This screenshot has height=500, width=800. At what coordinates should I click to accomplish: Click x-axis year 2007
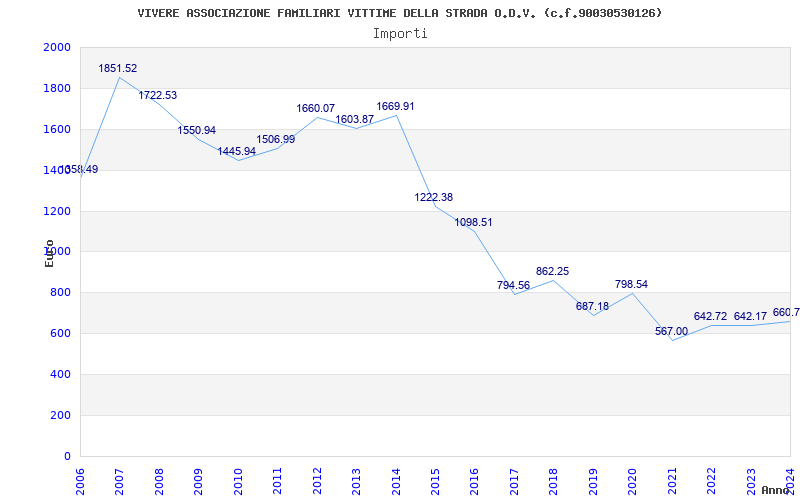[120, 481]
